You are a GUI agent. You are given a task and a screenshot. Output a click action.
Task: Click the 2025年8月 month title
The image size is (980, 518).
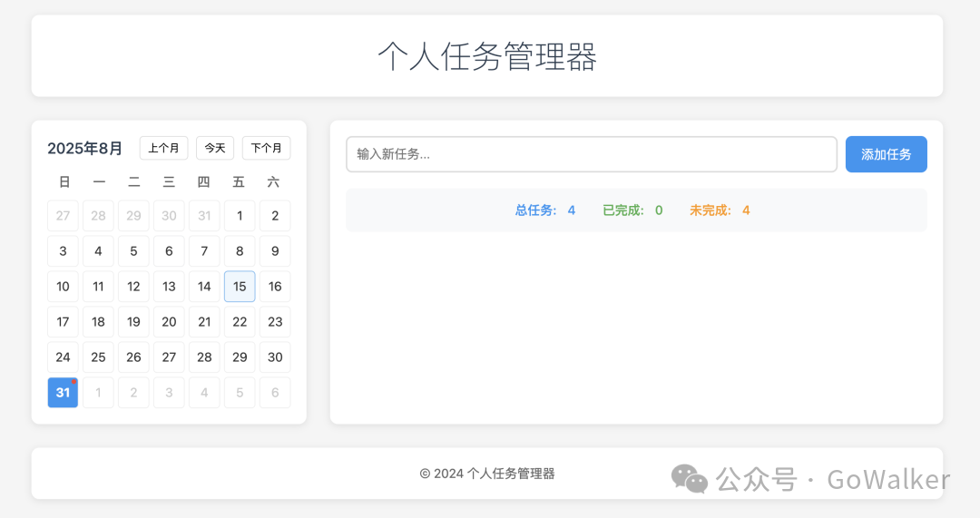pos(85,149)
